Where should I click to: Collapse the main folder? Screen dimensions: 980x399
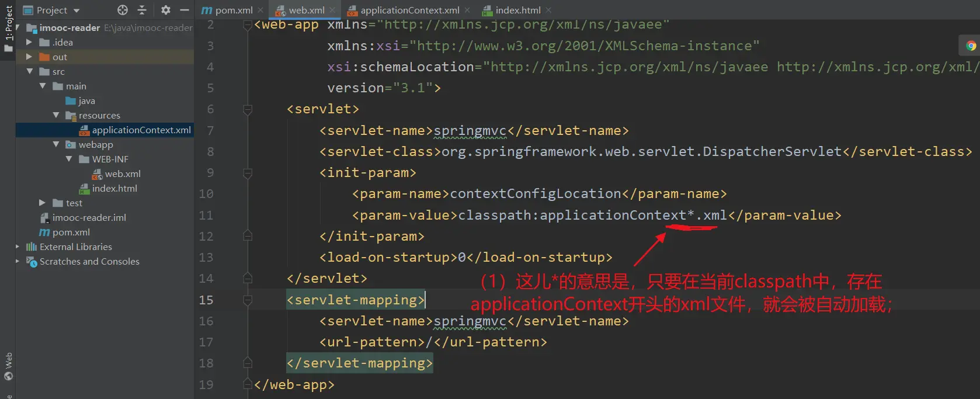pos(43,86)
